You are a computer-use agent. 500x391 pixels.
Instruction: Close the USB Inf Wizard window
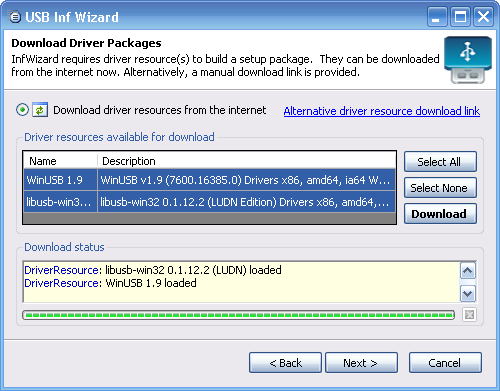click(483, 17)
